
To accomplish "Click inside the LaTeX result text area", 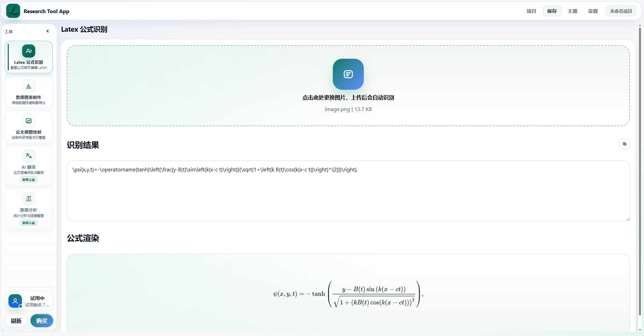I will pos(348,191).
